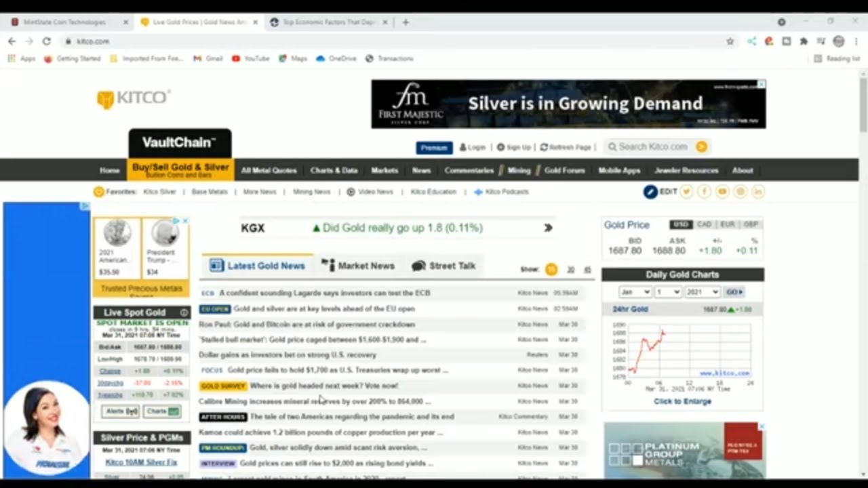Click the Kitco logo
Image resolution: width=868 pixels, height=488 pixels.
click(134, 99)
